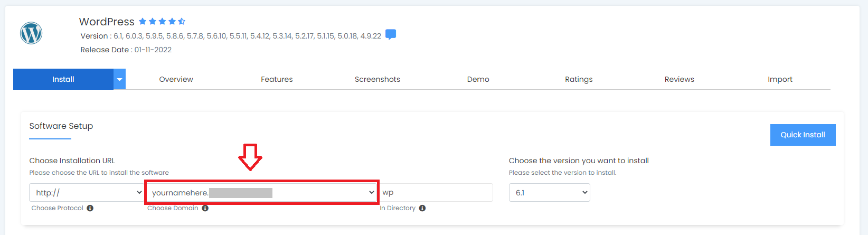Viewport: 868px width, 235px height.
Task: Click the Choose Domain info icon
Action: (x=205, y=208)
